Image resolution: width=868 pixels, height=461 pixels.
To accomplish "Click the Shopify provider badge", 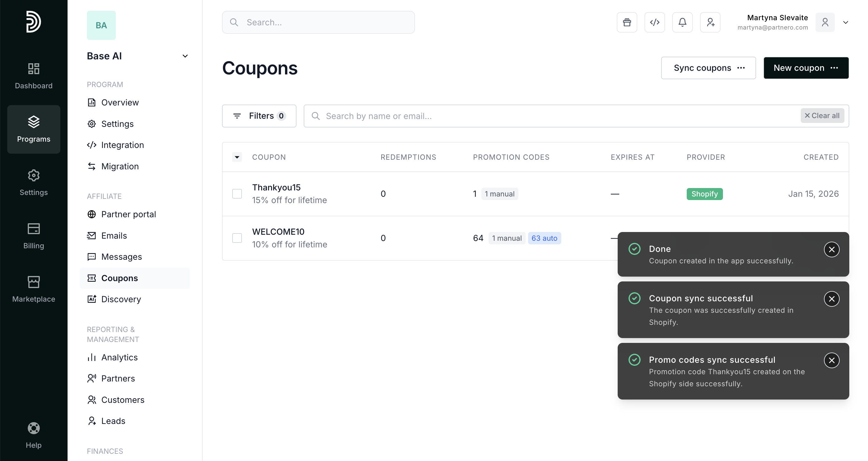I will pyautogui.click(x=704, y=194).
